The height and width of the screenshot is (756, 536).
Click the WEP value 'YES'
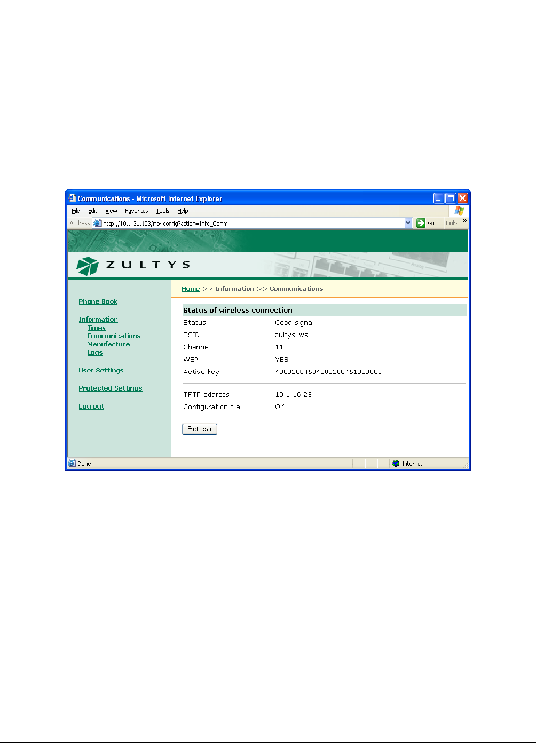click(281, 360)
